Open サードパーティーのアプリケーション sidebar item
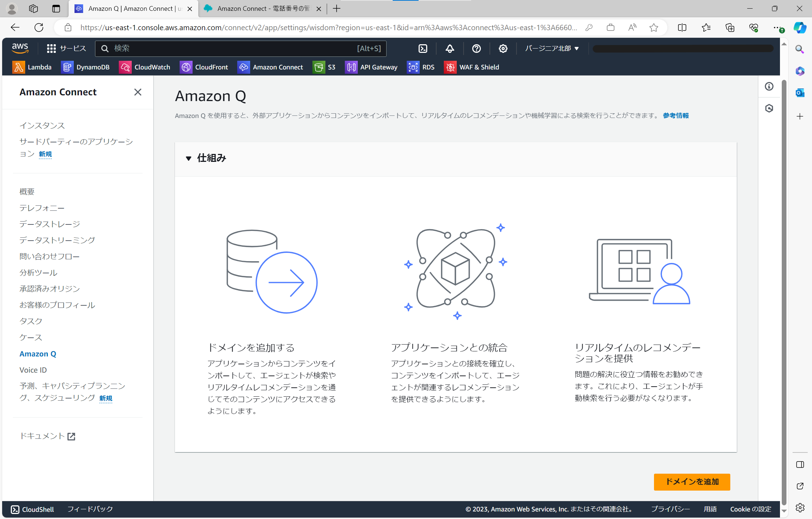812x519 pixels. point(76,148)
